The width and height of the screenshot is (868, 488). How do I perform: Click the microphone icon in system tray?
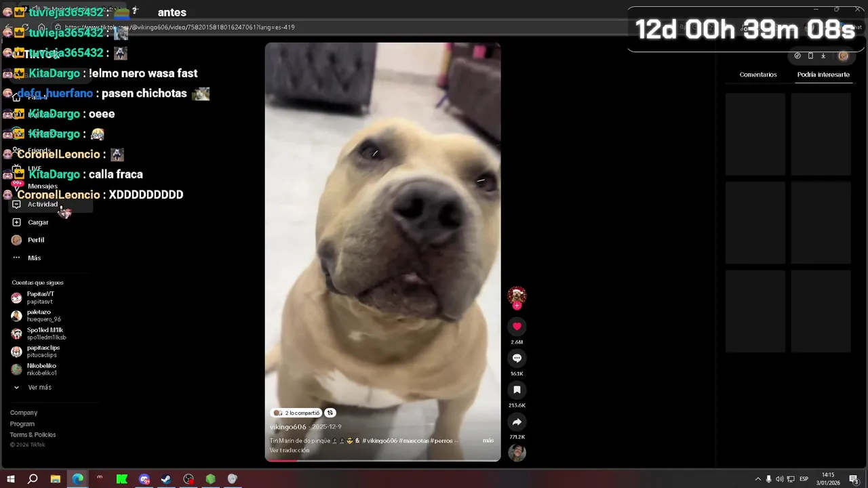coord(768,479)
